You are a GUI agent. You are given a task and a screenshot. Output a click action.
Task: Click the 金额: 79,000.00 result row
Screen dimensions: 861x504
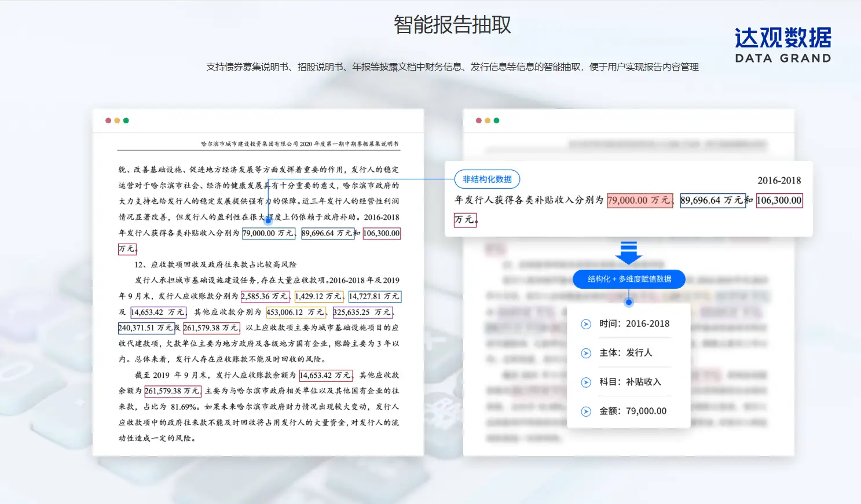tap(632, 411)
